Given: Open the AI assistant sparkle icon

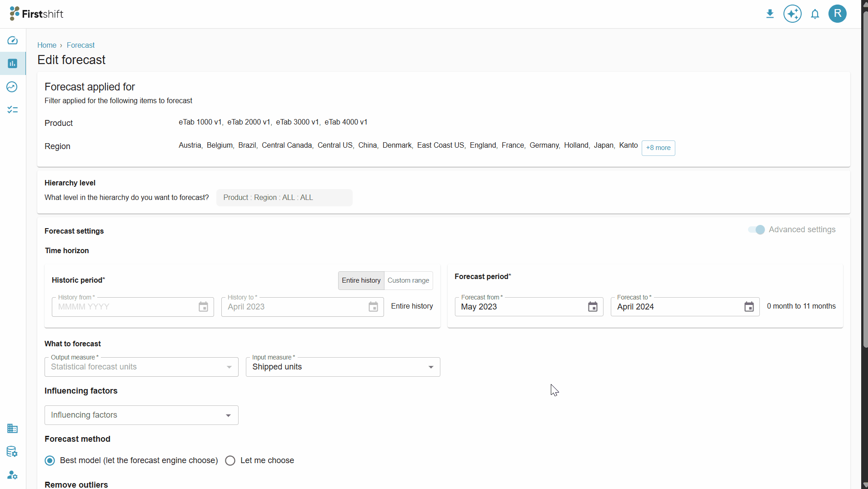Looking at the screenshot, I should point(793,14).
